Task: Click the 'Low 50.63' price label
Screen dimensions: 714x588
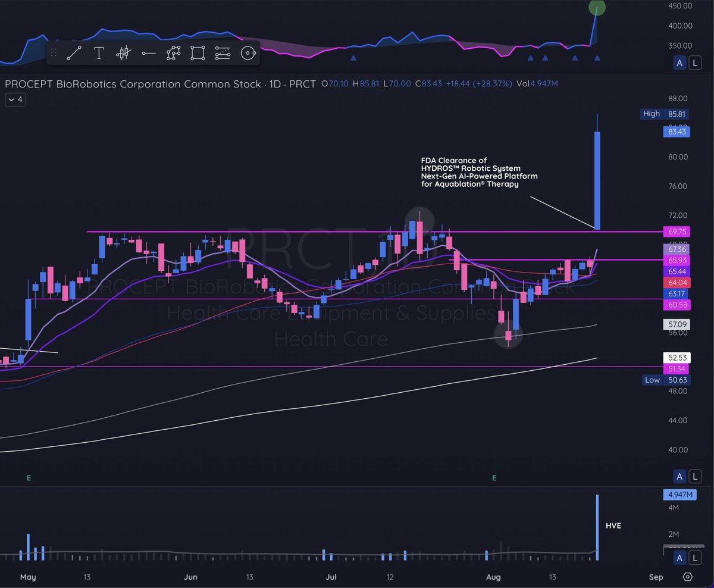Action: 665,380
